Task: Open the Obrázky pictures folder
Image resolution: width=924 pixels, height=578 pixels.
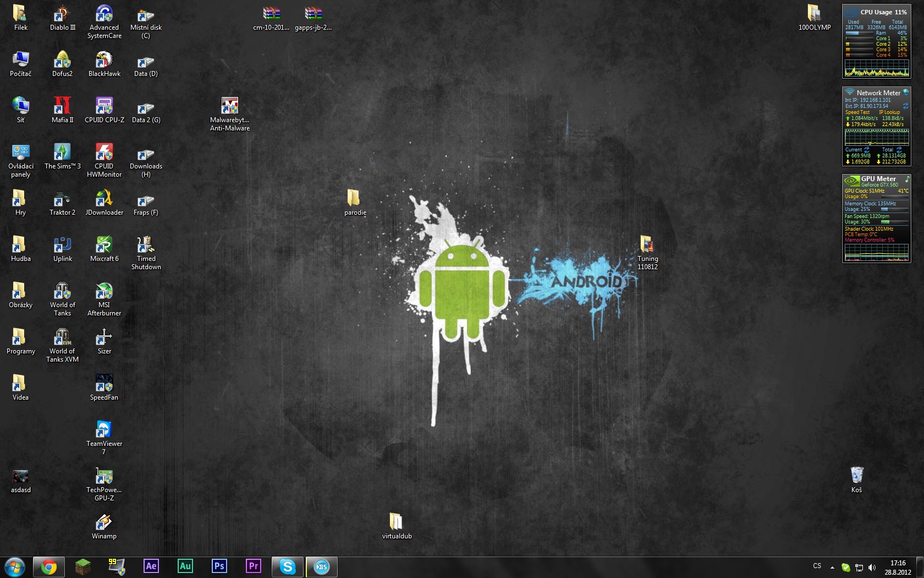Action: tap(21, 295)
